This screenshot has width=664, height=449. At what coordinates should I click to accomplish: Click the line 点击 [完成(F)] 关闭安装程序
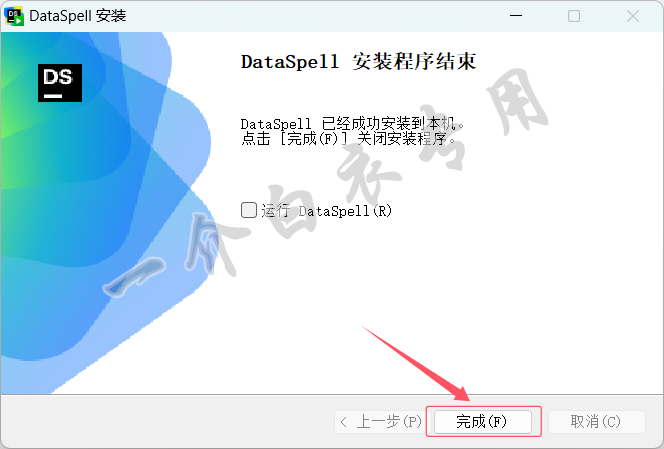coord(348,139)
